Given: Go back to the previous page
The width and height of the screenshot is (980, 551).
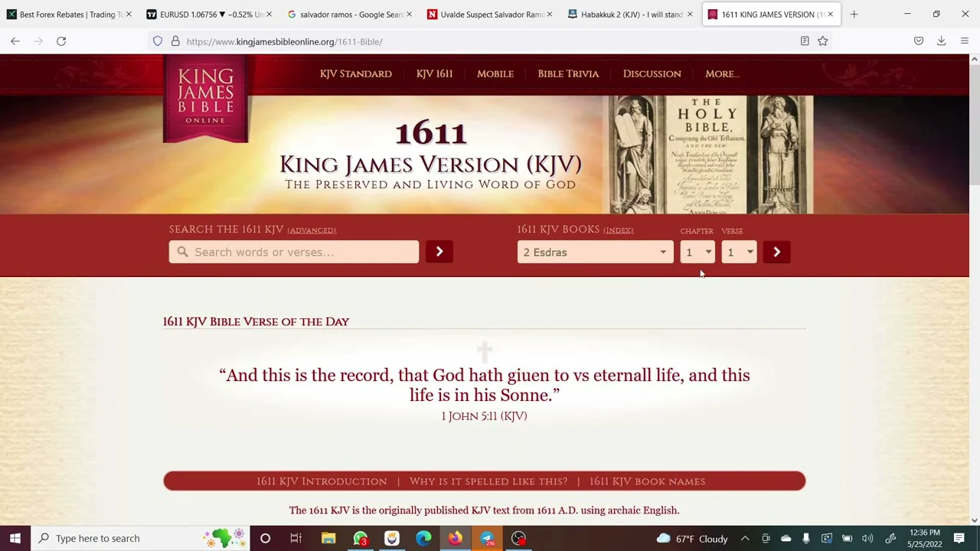Looking at the screenshot, I should (x=15, y=41).
